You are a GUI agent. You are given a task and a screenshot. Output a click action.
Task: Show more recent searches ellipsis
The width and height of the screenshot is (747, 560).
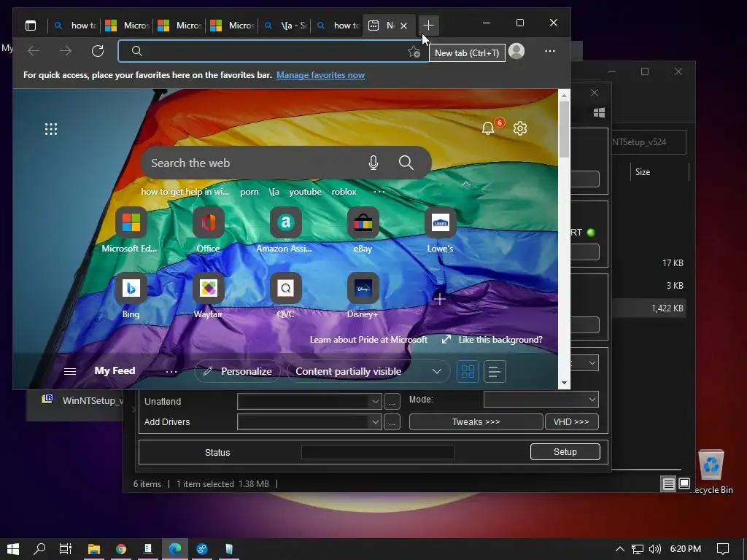(379, 192)
